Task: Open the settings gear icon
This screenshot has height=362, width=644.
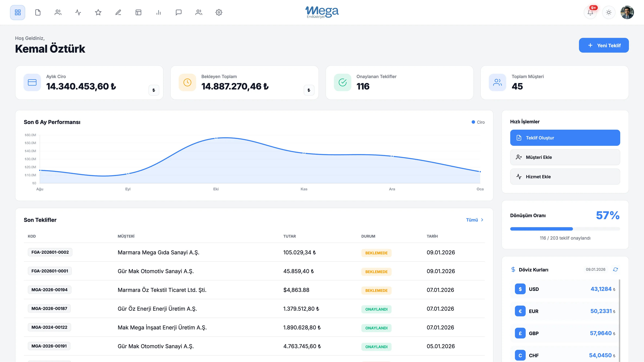Action: 219,12
